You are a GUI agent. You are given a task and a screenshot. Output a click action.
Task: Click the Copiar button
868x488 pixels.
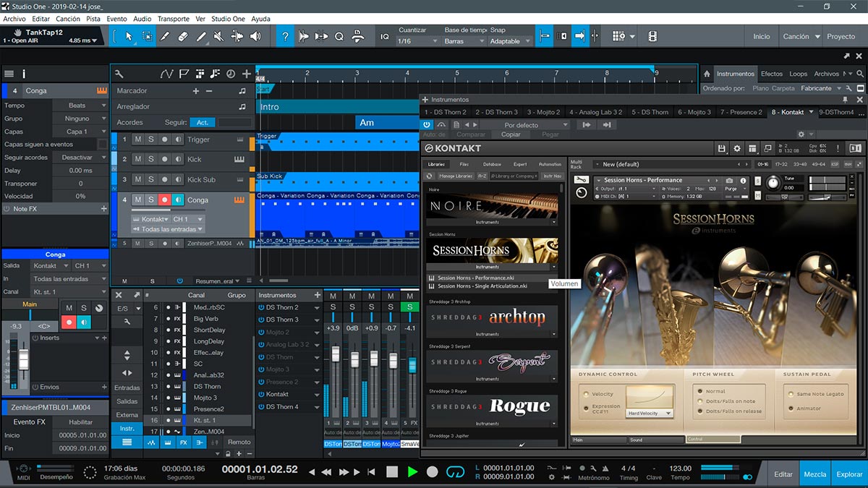pyautogui.click(x=511, y=134)
